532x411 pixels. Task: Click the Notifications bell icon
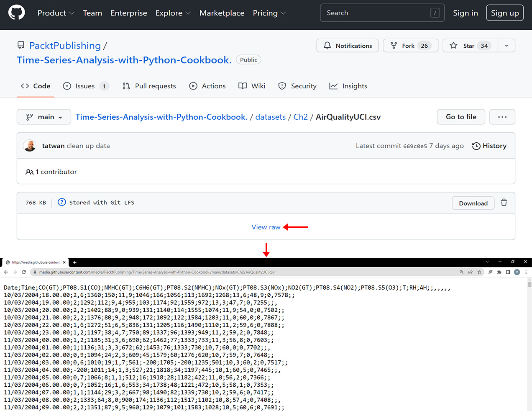click(x=327, y=46)
